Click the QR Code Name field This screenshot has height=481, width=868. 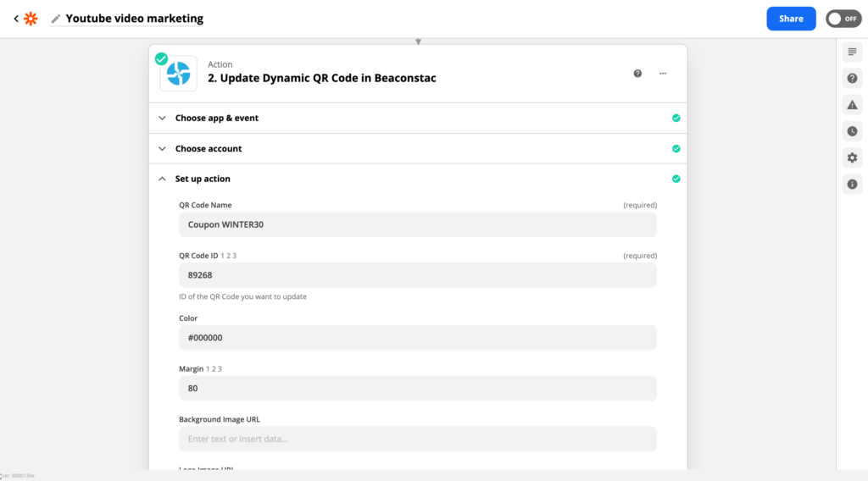pos(417,224)
